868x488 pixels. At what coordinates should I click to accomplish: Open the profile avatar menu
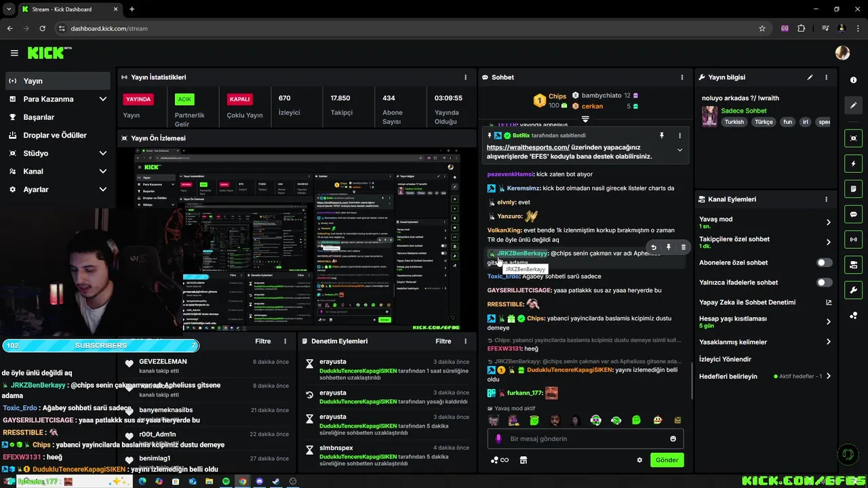coord(842,53)
